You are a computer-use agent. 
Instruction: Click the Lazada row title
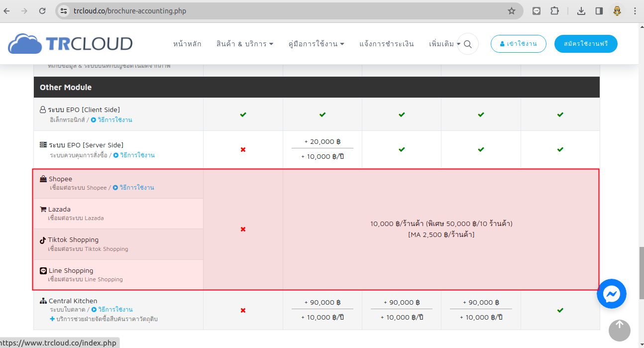pos(59,209)
